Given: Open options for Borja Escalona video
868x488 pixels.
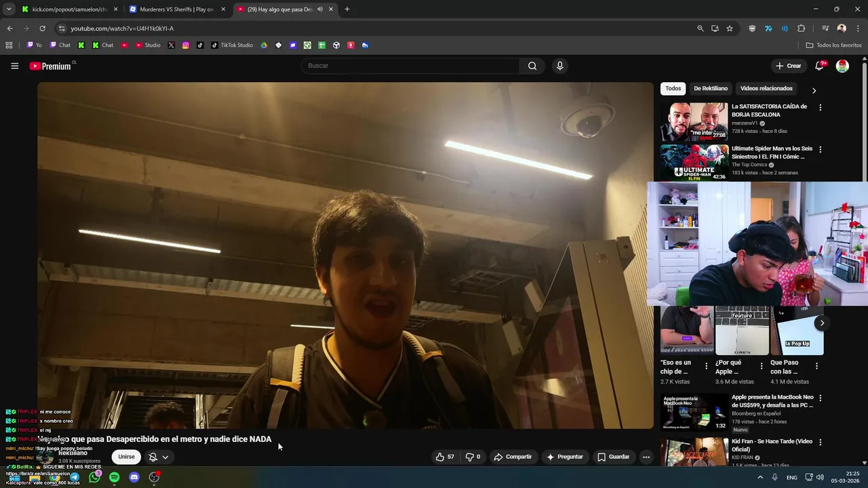Looking at the screenshot, I should point(820,107).
